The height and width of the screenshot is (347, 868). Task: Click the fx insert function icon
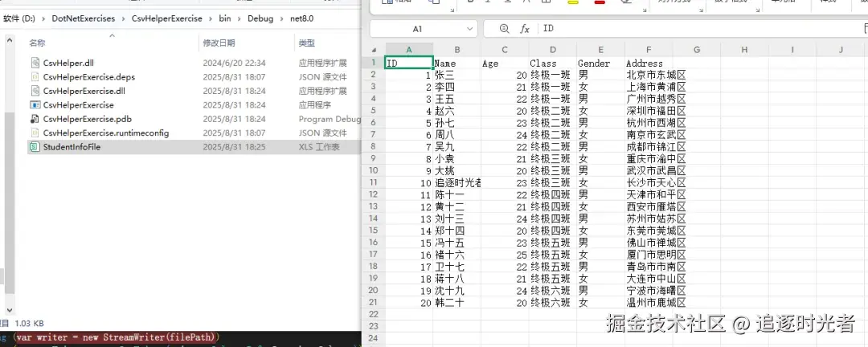pos(524,29)
